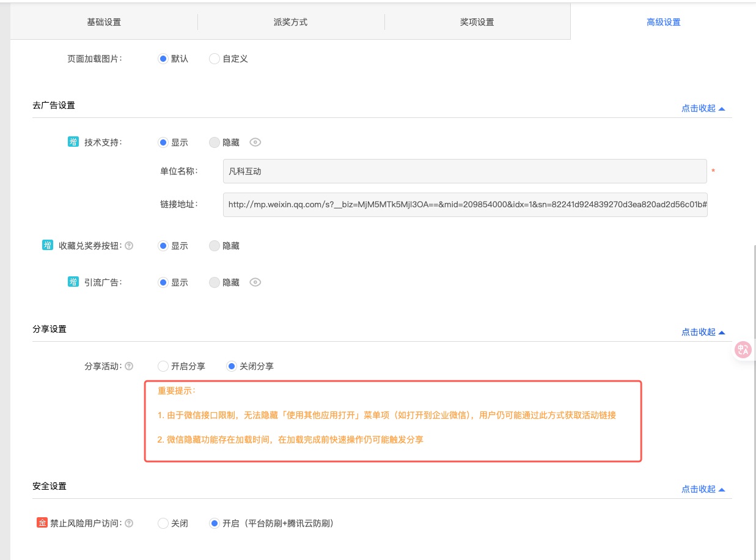
Task: Select 开启分享 radio option
Action: 163,366
